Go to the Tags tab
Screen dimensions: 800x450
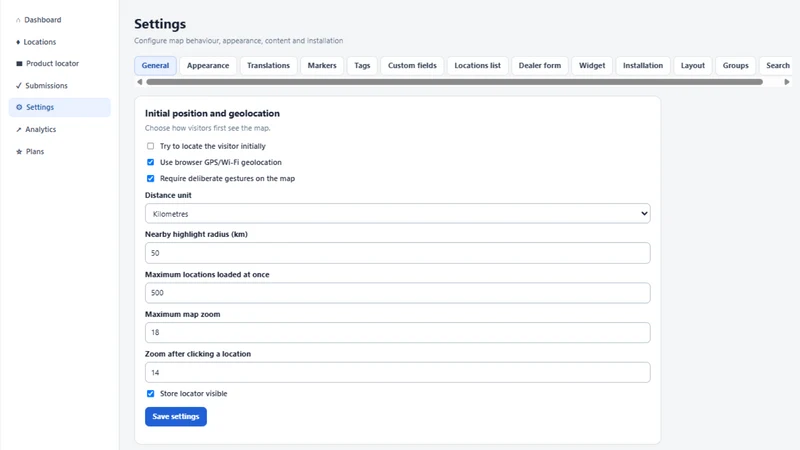tap(362, 65)
